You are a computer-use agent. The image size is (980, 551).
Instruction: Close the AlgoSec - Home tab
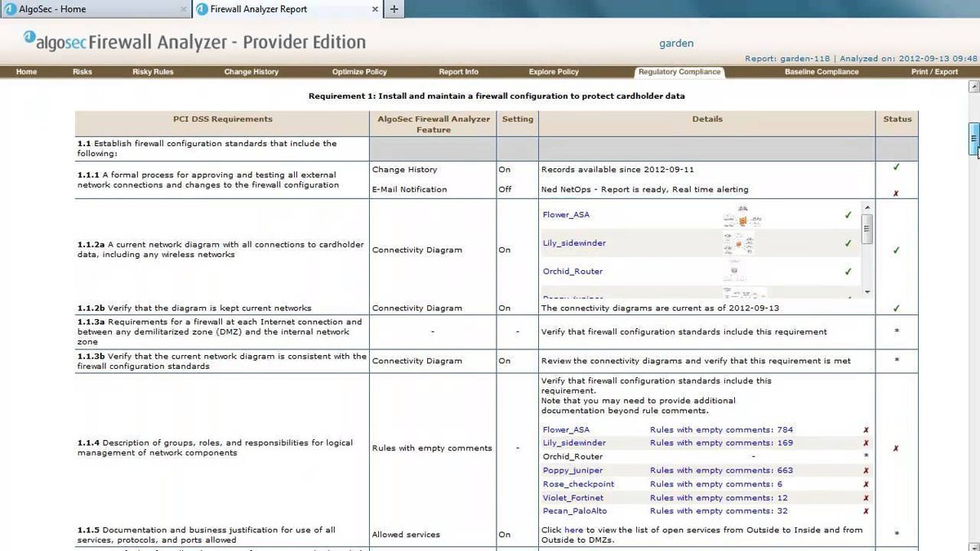[x=183, y=9]
